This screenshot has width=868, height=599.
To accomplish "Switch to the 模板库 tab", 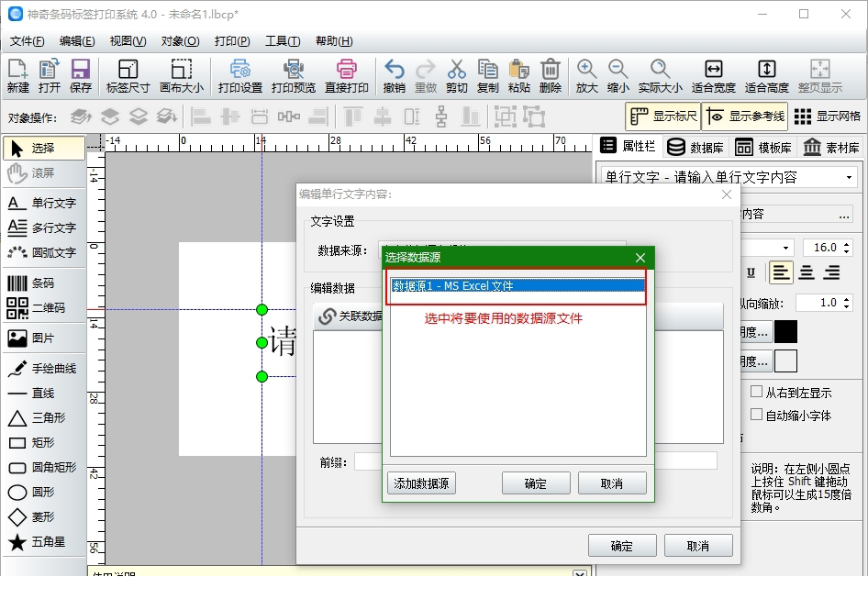I will [763, 147].
